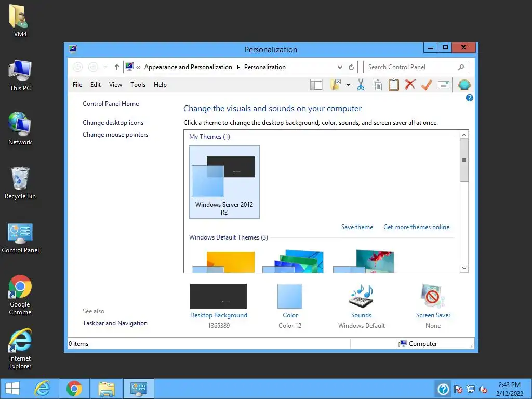The height and width of the screenshot is (399, 532).
Task: Click the Back navigation button
Action: tap(78, 67)
